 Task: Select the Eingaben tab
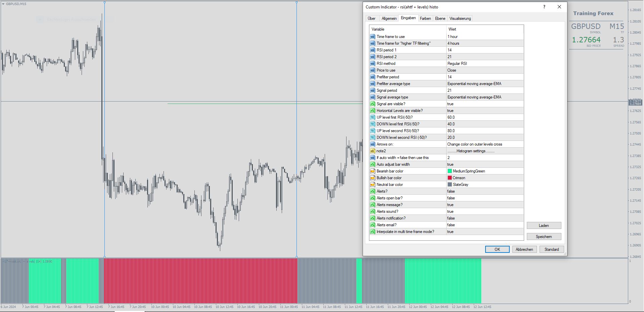(408, 18)
